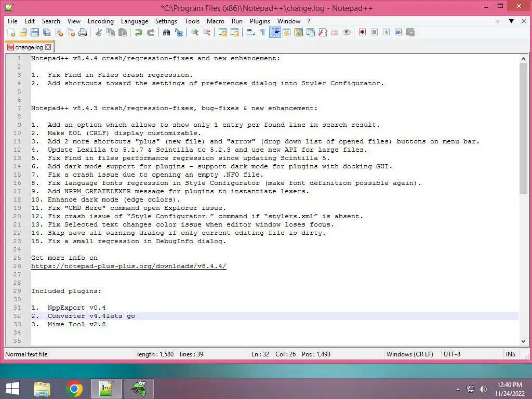The height and width of the screenshot is (399, 532).
Task: Click the Windows Start button
Action: (12, 389)
